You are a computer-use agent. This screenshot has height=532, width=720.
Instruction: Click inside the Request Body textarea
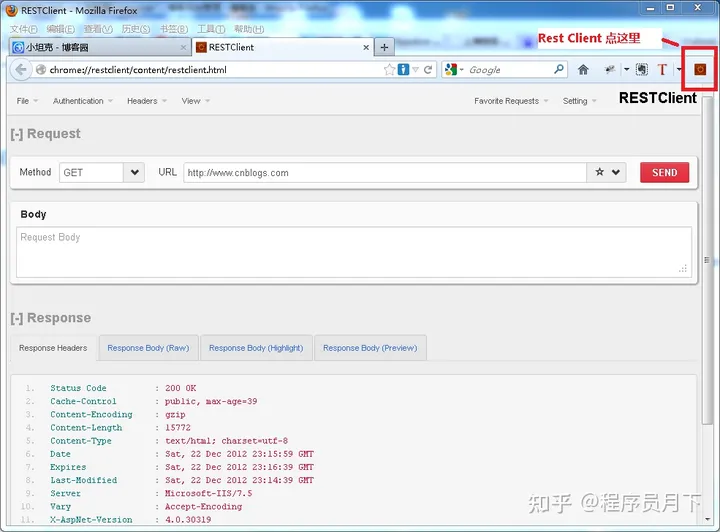pos(354,252)
